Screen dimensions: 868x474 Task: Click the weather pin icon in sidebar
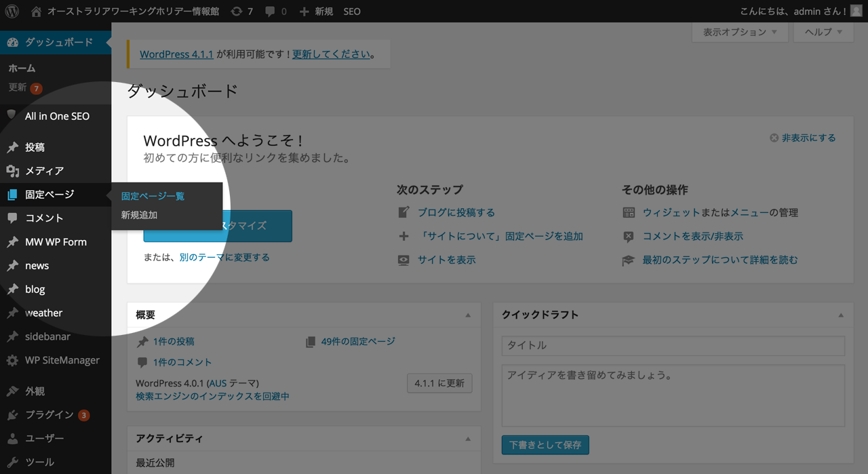tap(12, 313)
